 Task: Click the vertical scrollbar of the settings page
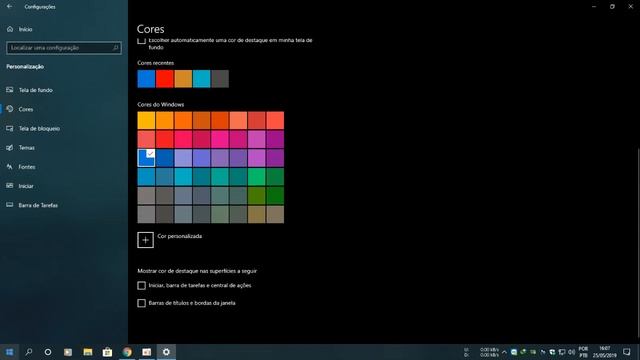tap(638, 243)
